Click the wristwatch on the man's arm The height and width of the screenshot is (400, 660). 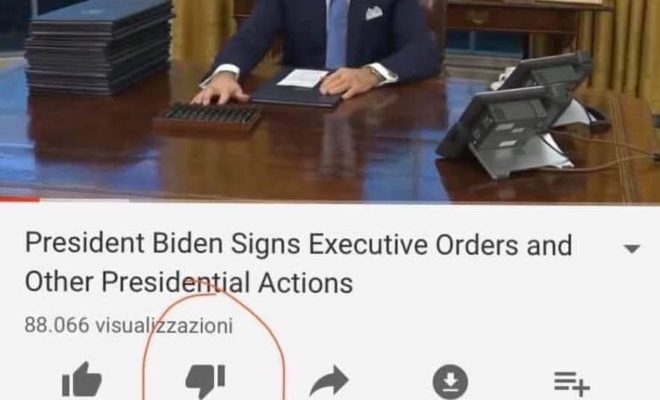(375, 74)
